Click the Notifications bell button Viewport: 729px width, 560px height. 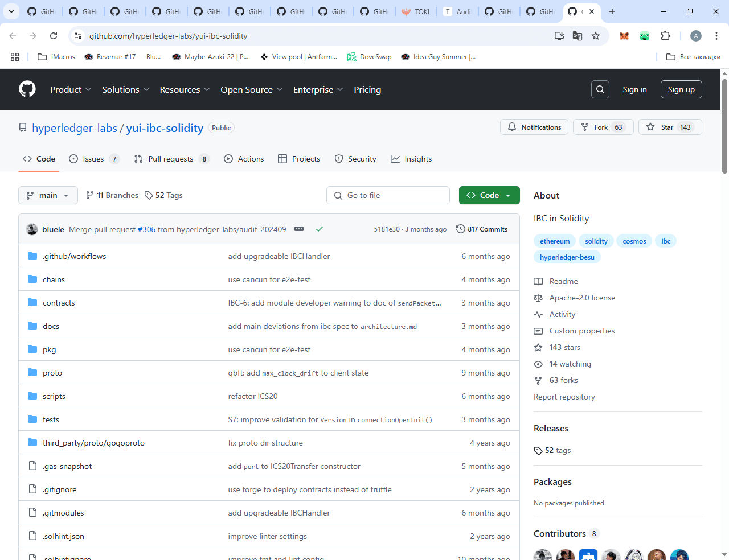tap(534, 127)
